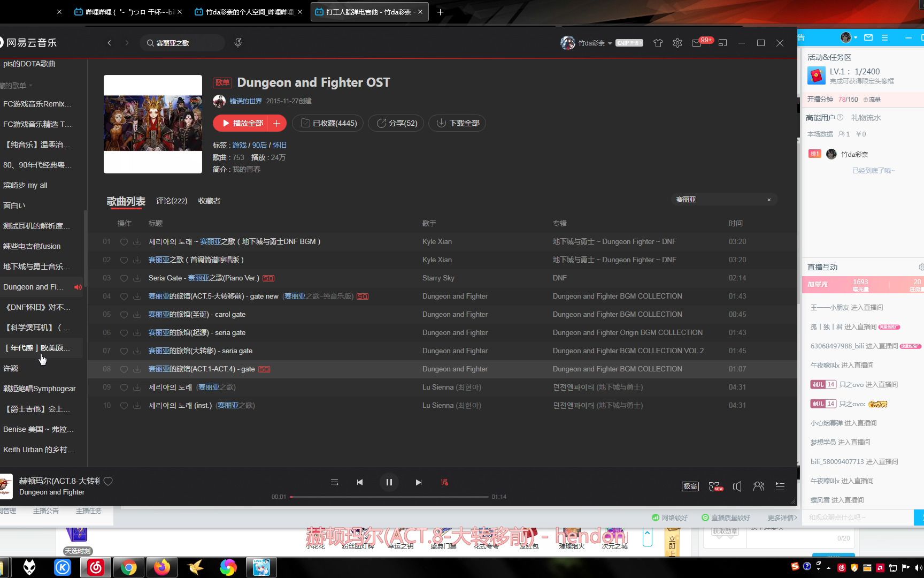Open Google Chrome from the taskbar
924x578 pixels.
(x=128, y=567)
